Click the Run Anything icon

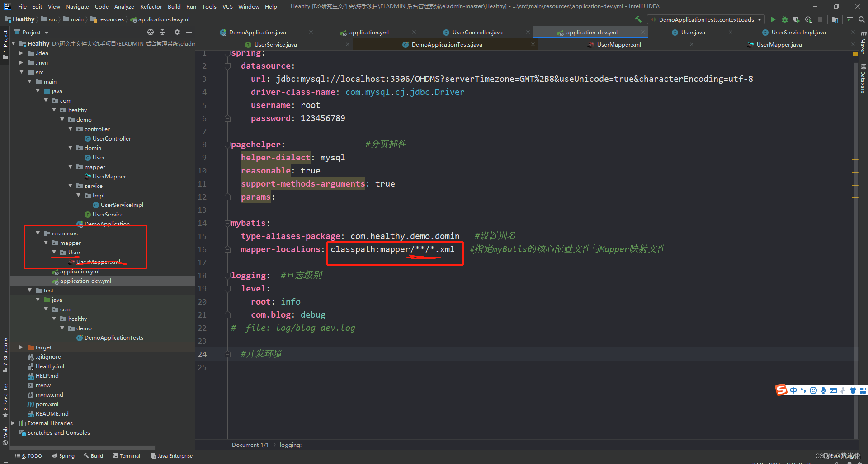[x=850, y=19]
